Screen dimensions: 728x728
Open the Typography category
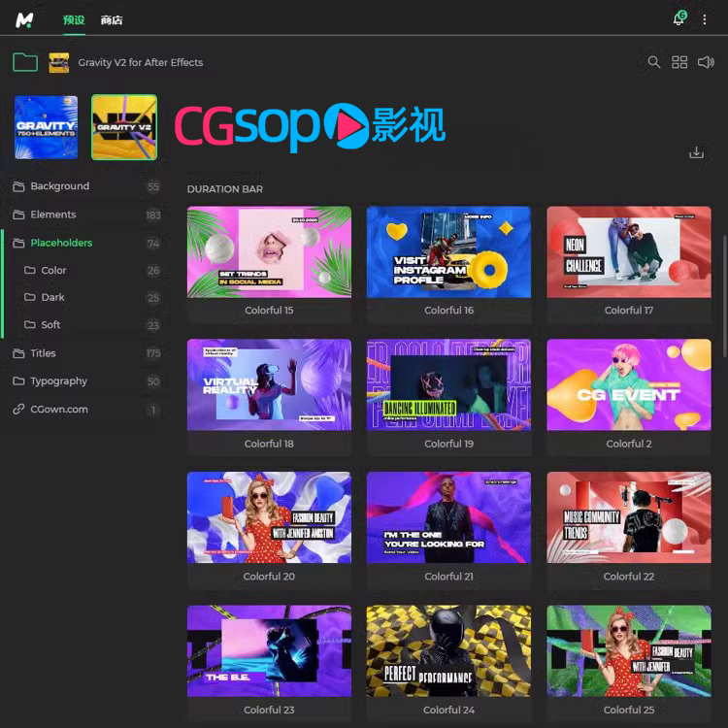(x=58, y=381)
